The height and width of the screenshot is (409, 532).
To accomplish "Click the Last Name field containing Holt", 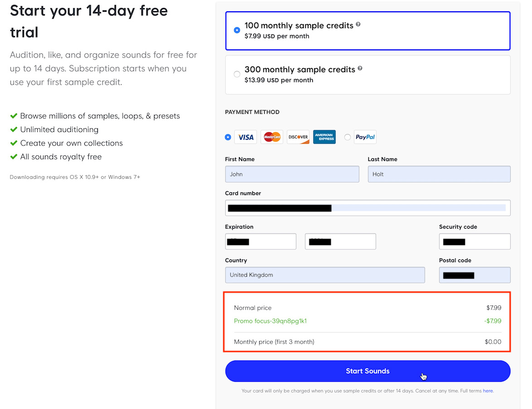I will 439,174.
